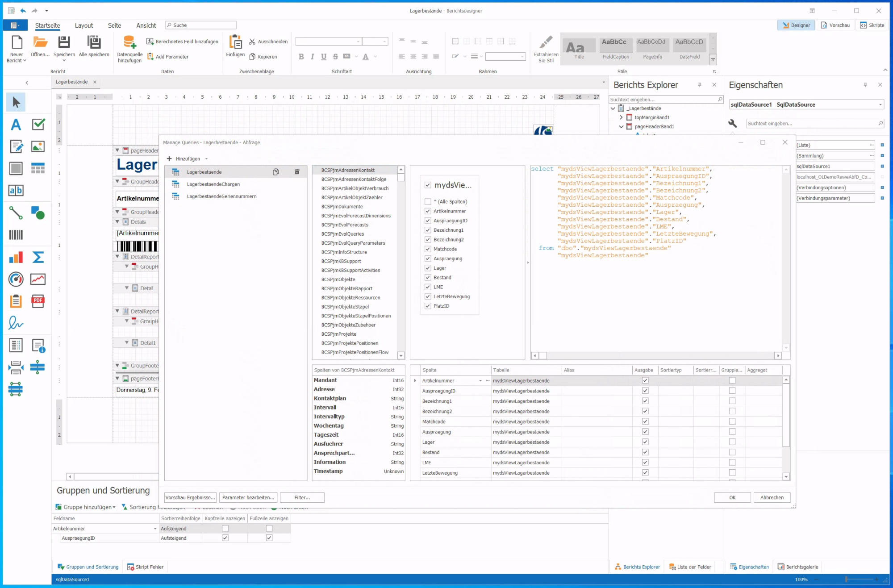Copy the Lagerbestaende query
This screenshot has width=893, height=588.
(276, 172)
